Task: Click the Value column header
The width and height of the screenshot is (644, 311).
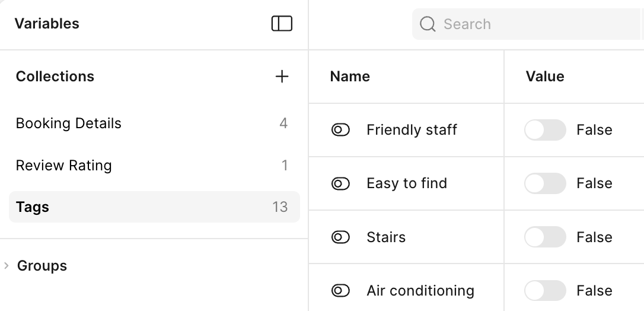Action: pos(545,77)
